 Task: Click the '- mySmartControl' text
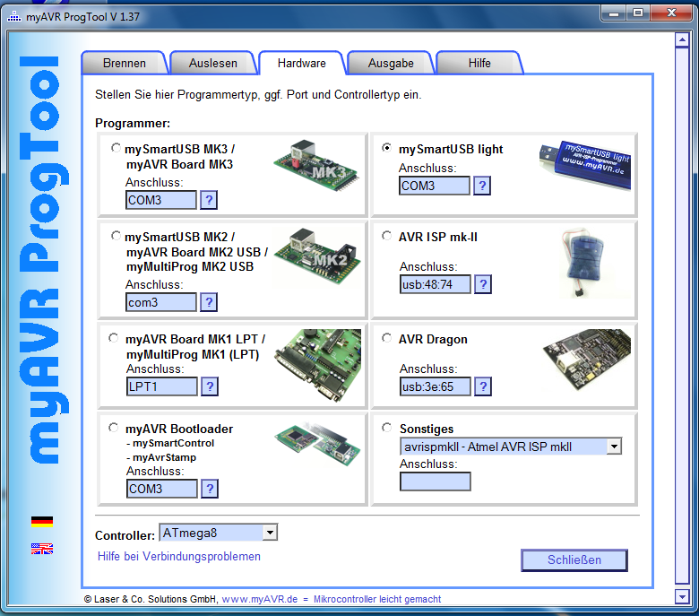click(170, 443)
